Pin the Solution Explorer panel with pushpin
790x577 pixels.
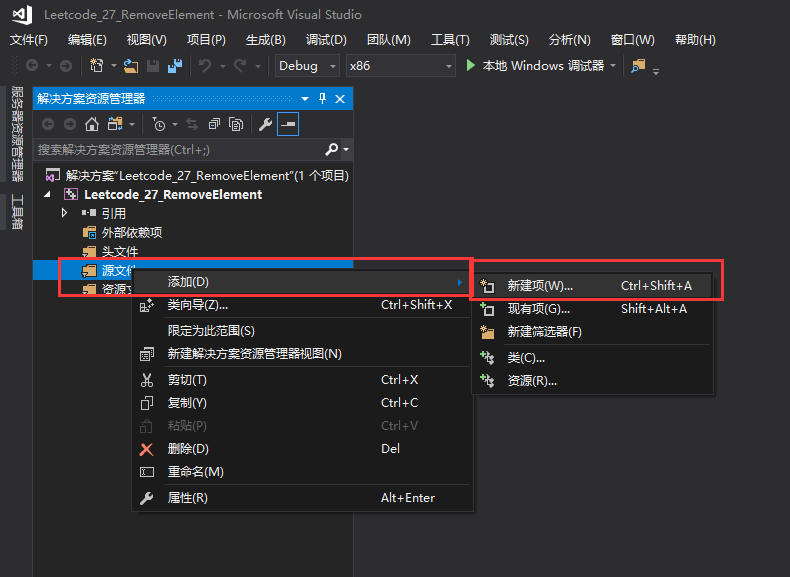tap(322, 98)
